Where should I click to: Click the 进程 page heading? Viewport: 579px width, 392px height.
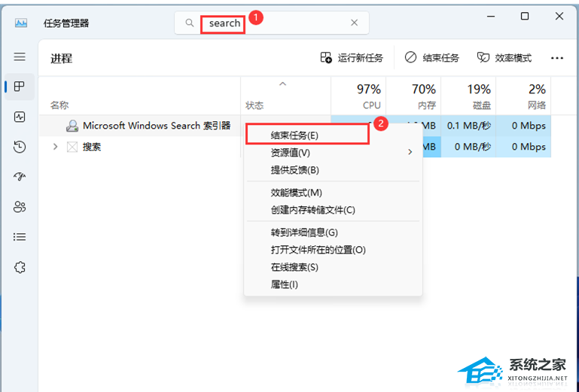pyautogui.click(x=61, y=59)
